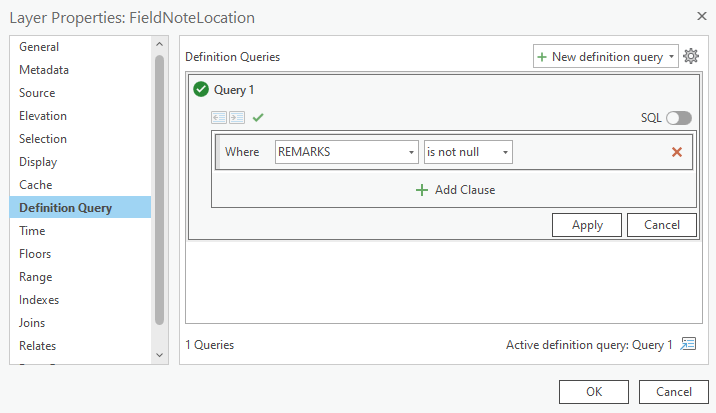Open the Selection properties tab

coord(43,139)
